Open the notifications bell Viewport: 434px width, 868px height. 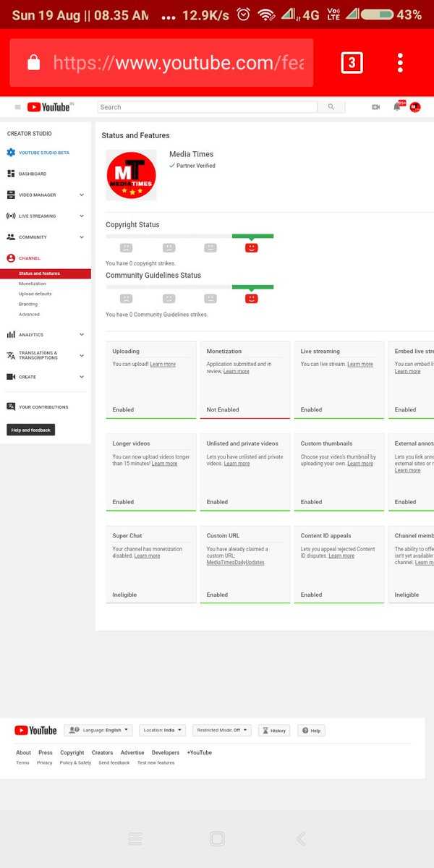click(x=396, y=107)
